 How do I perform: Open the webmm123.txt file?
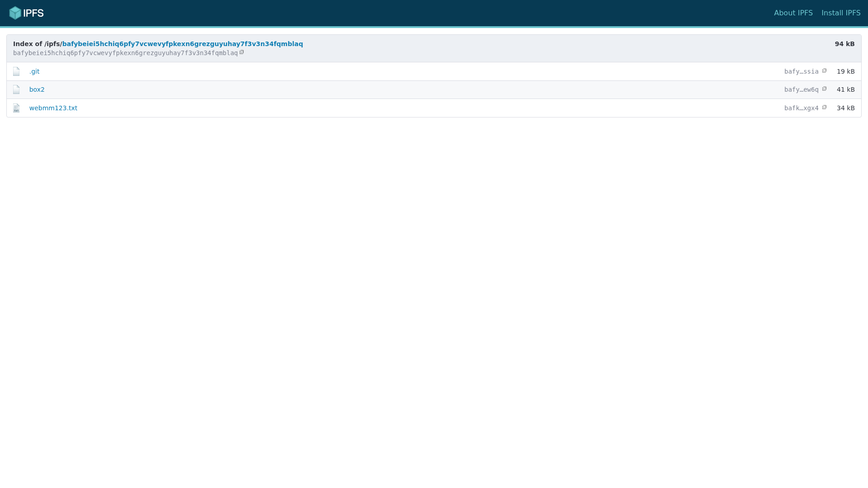(53, 108)
